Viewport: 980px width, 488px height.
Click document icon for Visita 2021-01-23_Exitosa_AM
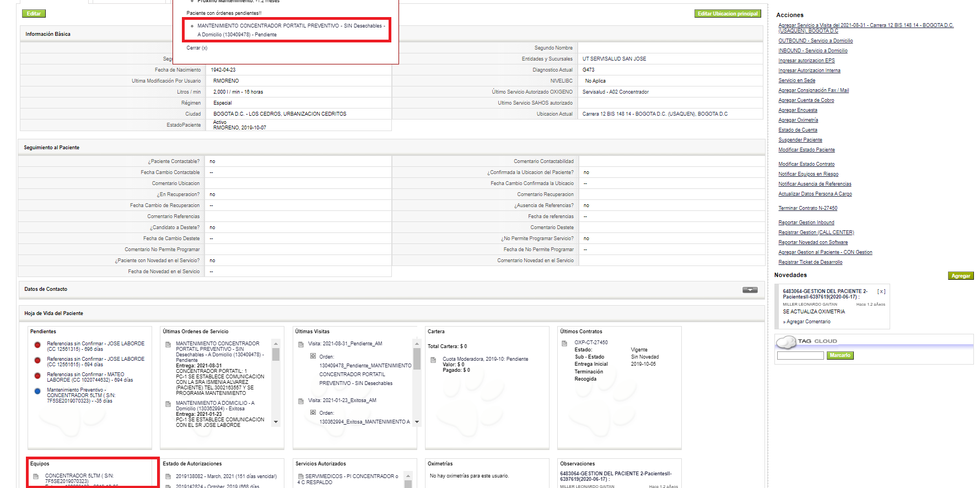301,402
